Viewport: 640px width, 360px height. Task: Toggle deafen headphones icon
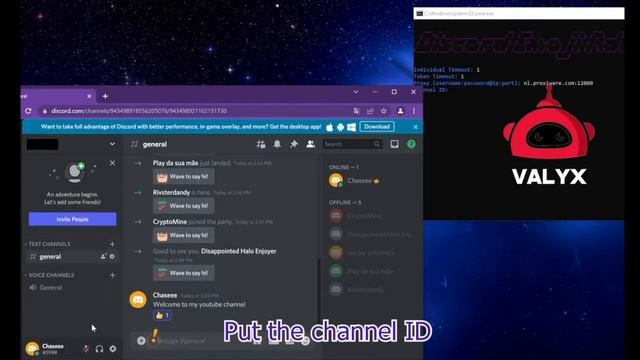pos(99,349)
